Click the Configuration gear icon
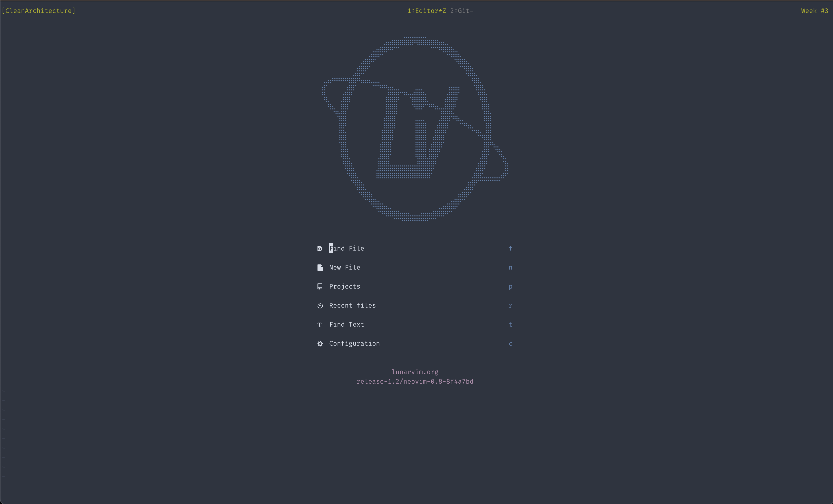This screenshot has width=833, height=504. click(x=320, y=344)
